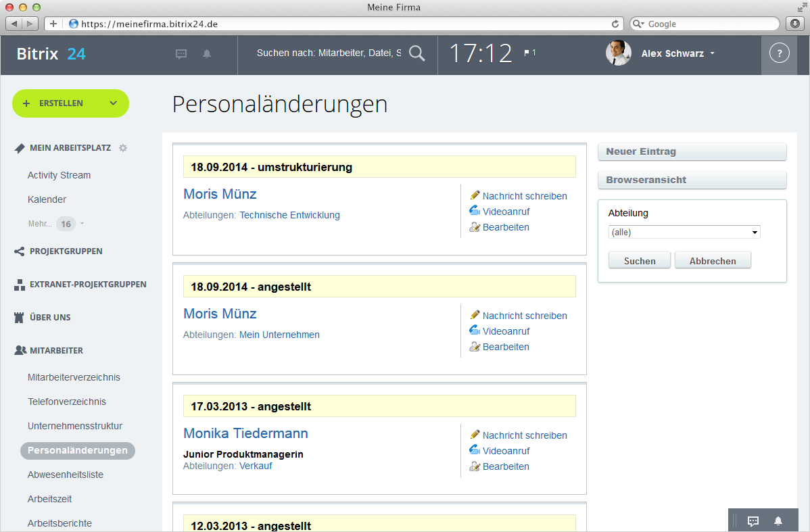Click the 17:12 clock display
This screenshot has width=810, height=532.
pyautogui.click(x=481, y=53)
